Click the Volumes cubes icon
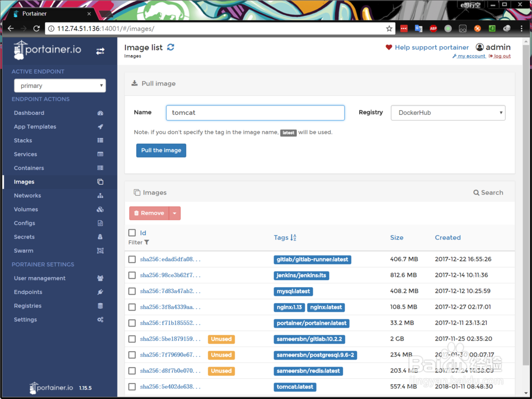This screenshot has height=399, width=532. [x=100, y=209]
